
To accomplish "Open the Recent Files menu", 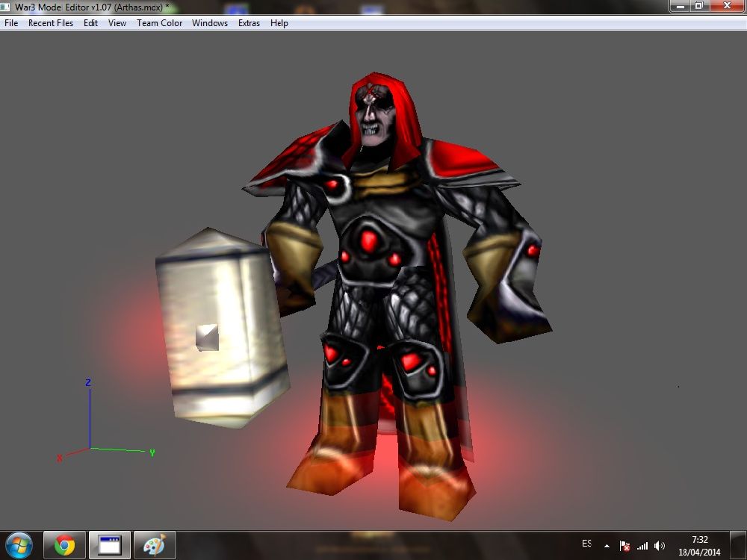I will tap(51, 23).
